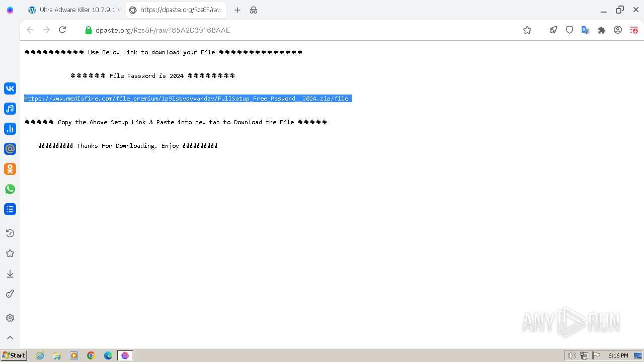The width and height of the screenshot is (644, 362).
Task: Open the user profile icon
Action: pyautogui.click(x=618, y=30)
